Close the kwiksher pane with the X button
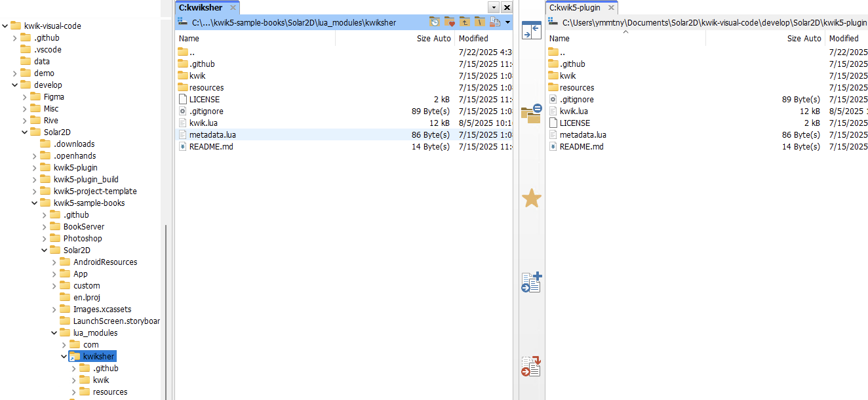The width and height of the screenshot is (868, 400). coord(507,7)
